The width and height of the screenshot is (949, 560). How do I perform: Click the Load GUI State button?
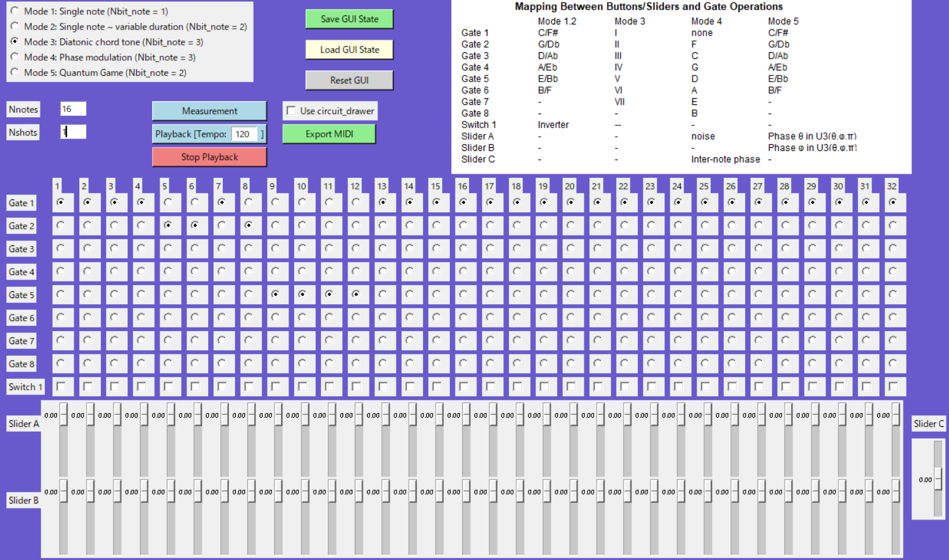[349, 50]
